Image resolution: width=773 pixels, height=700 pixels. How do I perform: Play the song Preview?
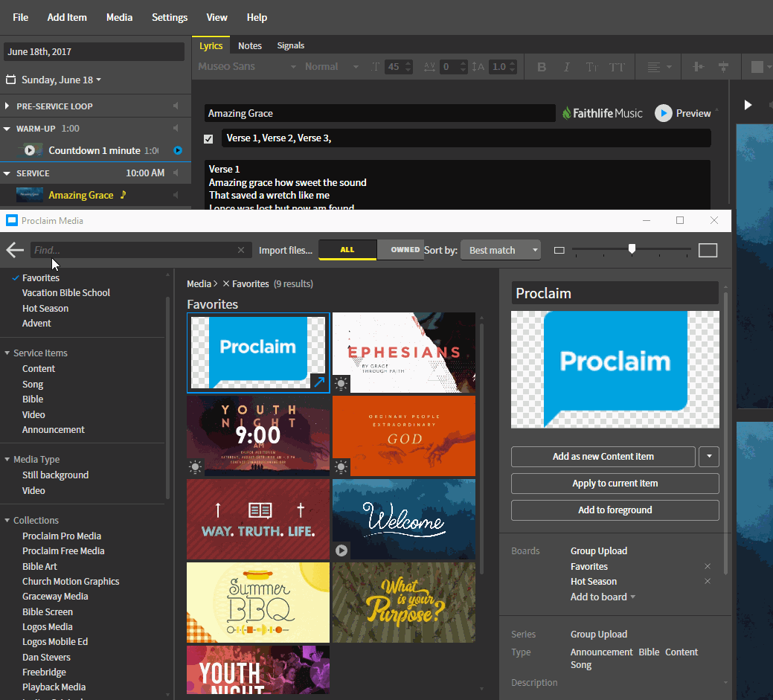pos(683,113)
